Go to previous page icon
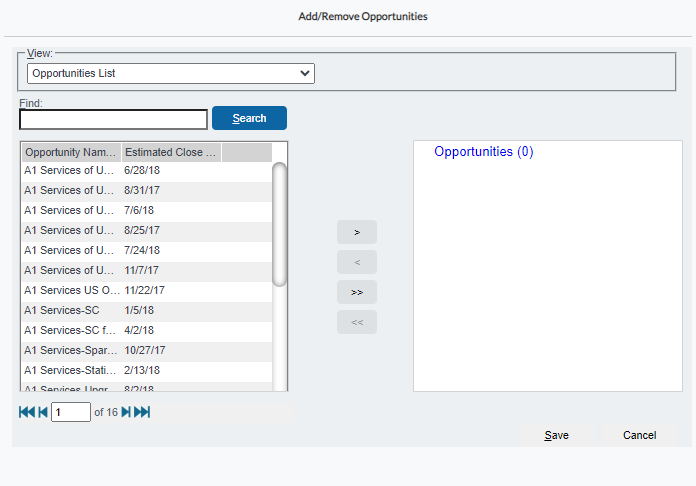This screenshot has width=696, height=486. [43, 412]
